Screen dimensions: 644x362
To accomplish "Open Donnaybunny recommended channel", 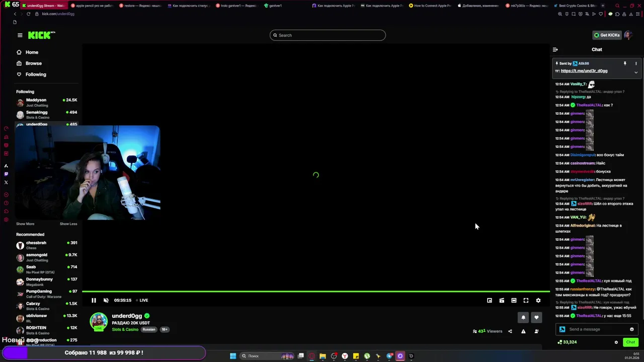I will click(x=46, y=282).
